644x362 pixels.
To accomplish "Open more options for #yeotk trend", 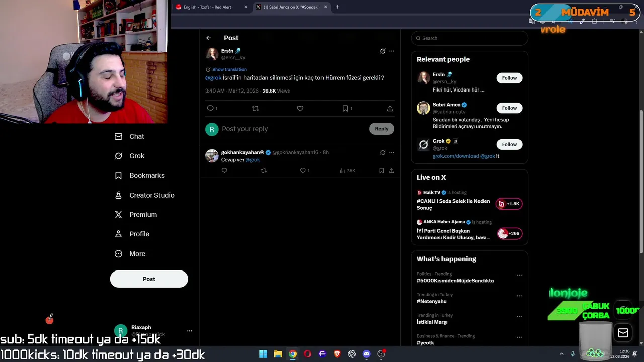I will [x=519, y=337].
